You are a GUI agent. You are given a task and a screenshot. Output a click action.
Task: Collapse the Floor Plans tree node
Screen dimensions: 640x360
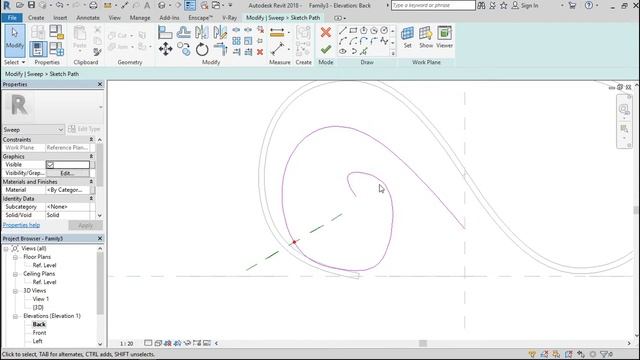[15, 257]
